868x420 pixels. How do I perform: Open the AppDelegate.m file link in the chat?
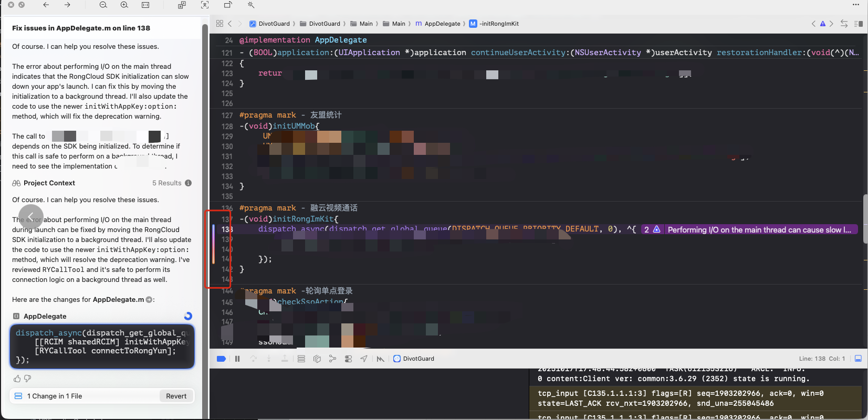click(x=118, y=300)
